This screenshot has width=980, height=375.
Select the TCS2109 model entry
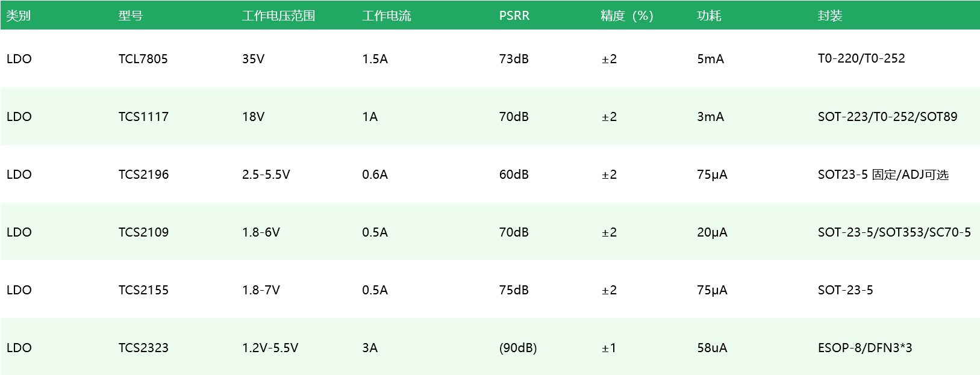point(143,232)
